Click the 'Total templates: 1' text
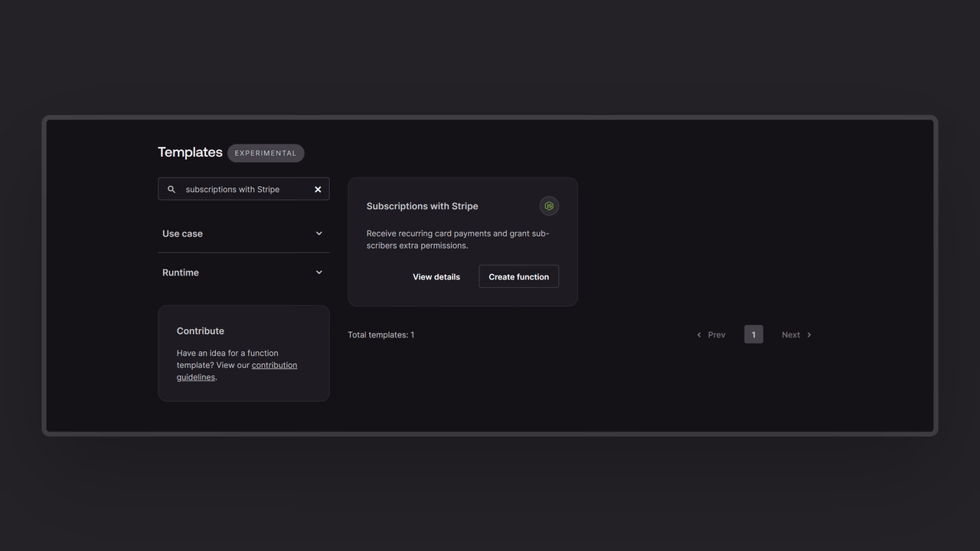Image resolution: width=980 pixels, height=551 pixels. pyautogui.click(x=381, y=335)
